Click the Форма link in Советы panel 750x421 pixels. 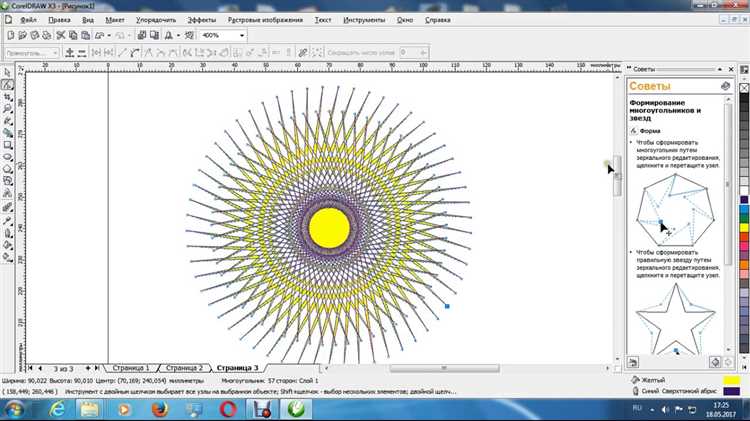(649, 131)
